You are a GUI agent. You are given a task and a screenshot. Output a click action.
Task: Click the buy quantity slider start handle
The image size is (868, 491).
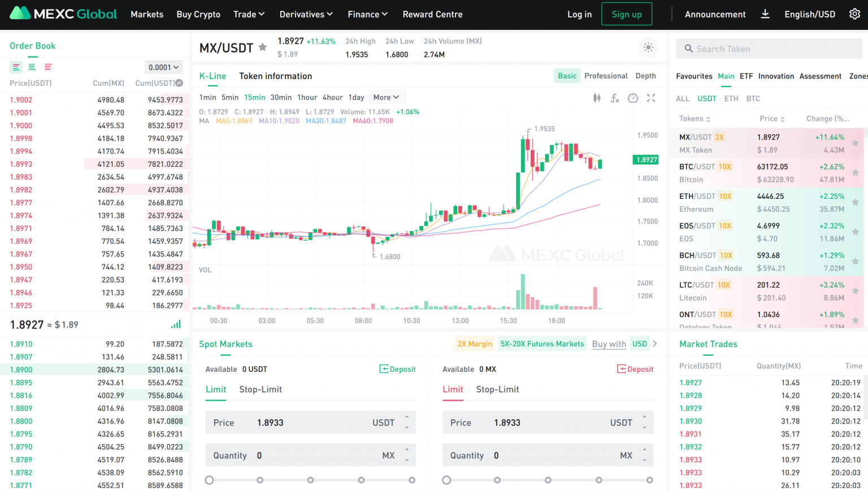click(210, 480)
